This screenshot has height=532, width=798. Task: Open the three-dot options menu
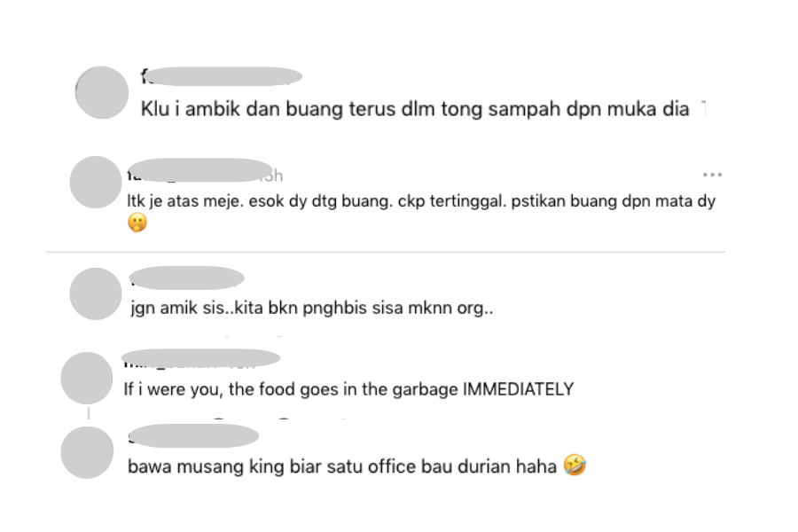click(712, 175)
